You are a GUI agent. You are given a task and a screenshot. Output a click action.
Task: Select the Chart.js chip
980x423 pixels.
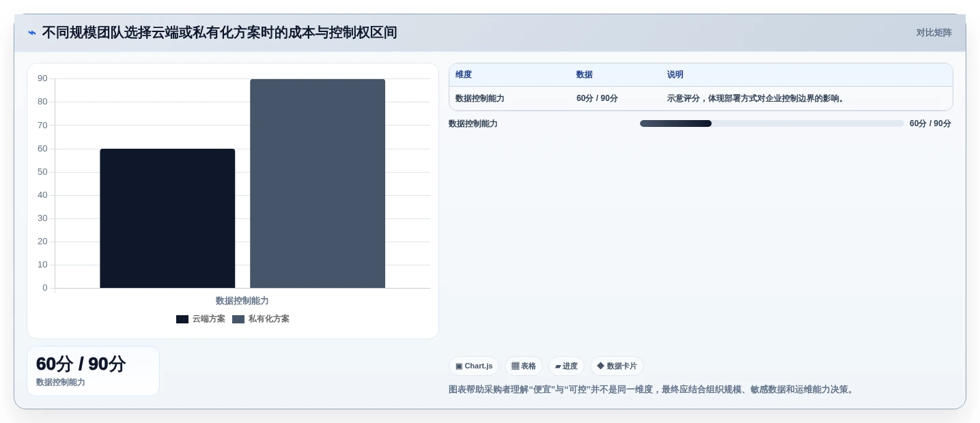coord(474,366)
